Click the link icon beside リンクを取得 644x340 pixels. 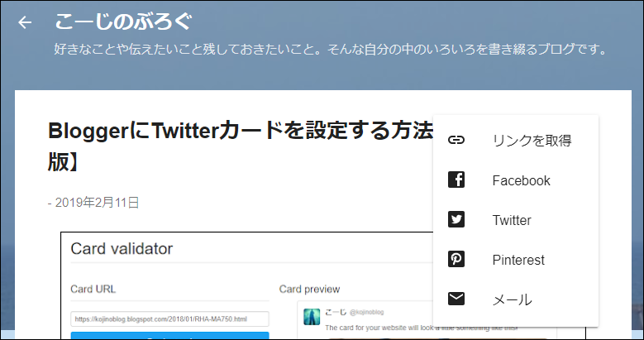[x=456, y=140]
